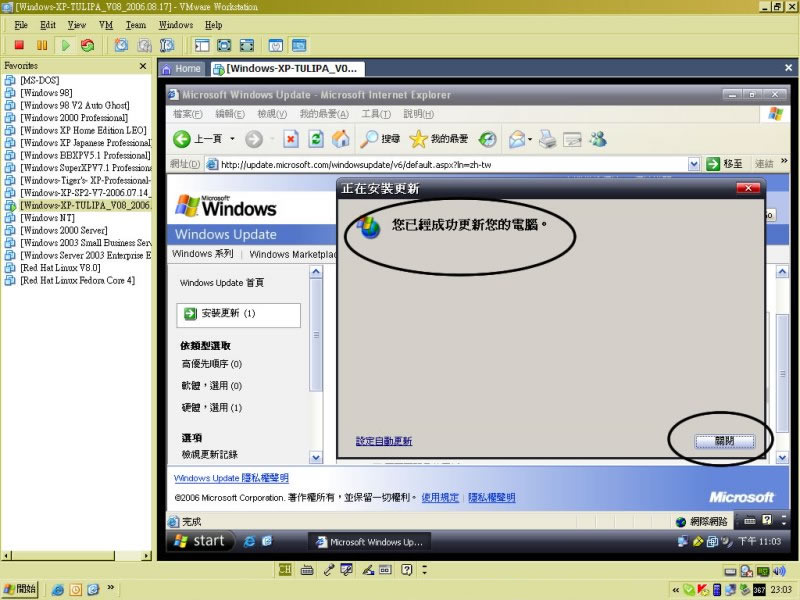
Task: Switch to the VMware Home tab
Action: [182, 68]
